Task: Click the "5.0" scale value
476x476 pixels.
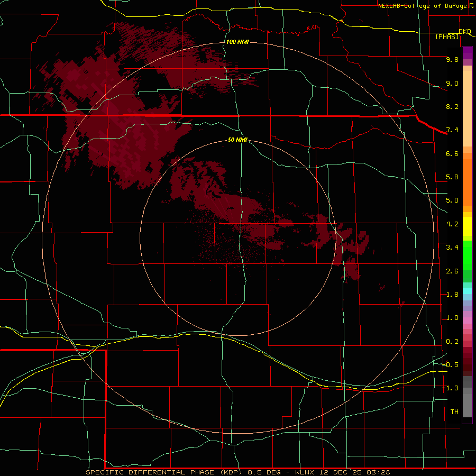Action: tap(452, 200)
